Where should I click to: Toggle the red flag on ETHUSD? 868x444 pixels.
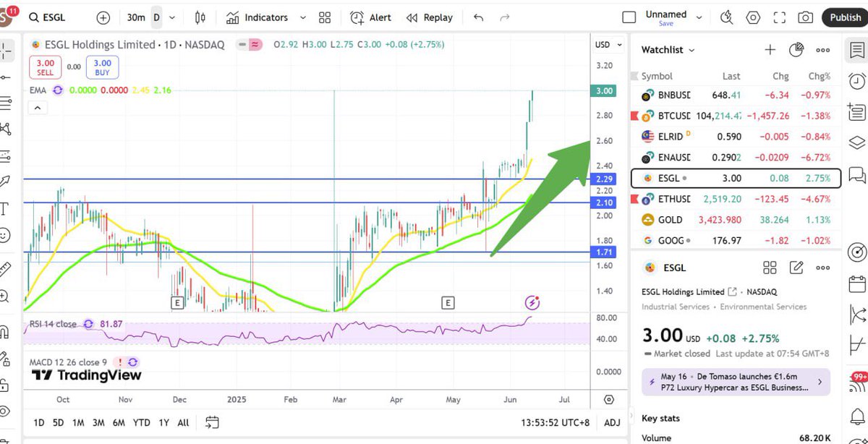(634, 199)
